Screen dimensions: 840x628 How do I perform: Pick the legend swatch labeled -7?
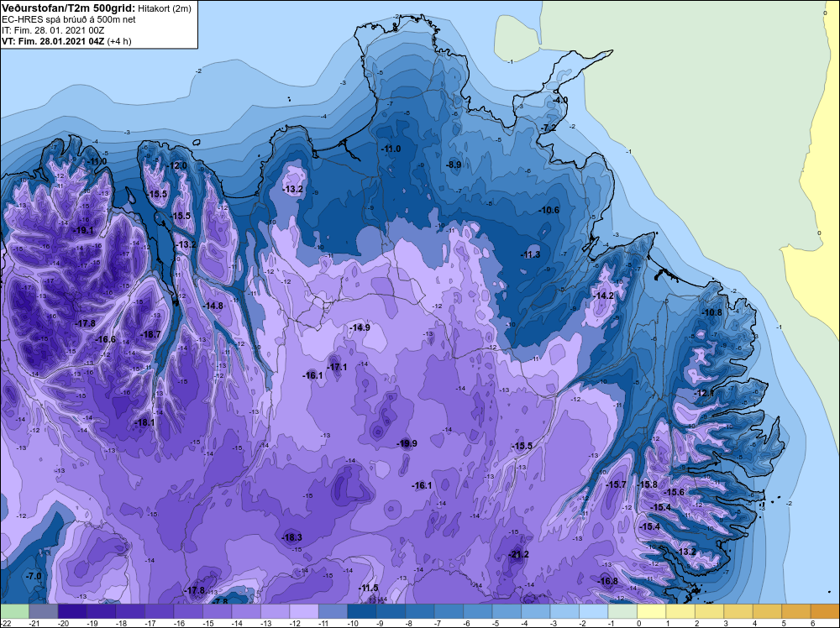(x=449, y=611)
